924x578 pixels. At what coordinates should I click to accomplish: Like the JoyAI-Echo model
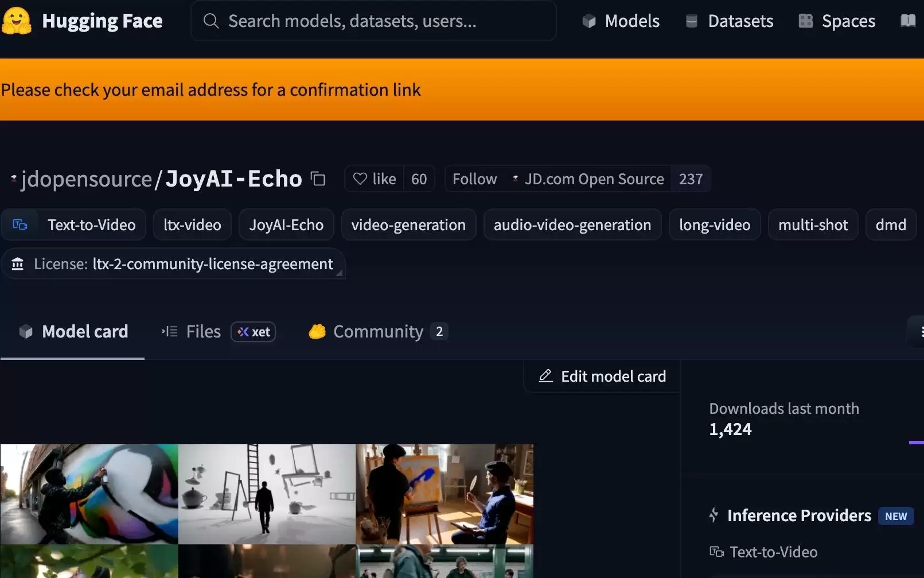(x=375, y=179)
